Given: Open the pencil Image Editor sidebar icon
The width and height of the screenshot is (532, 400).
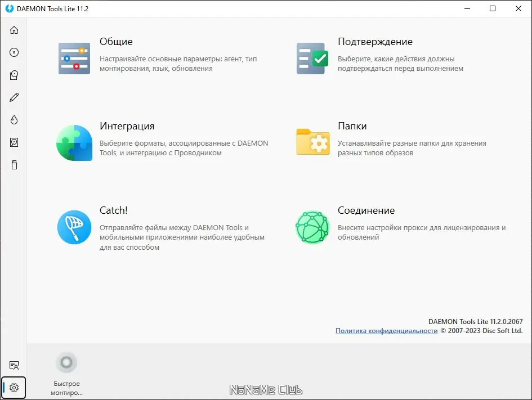Looking at the screenshot, I should coord(14,97).
